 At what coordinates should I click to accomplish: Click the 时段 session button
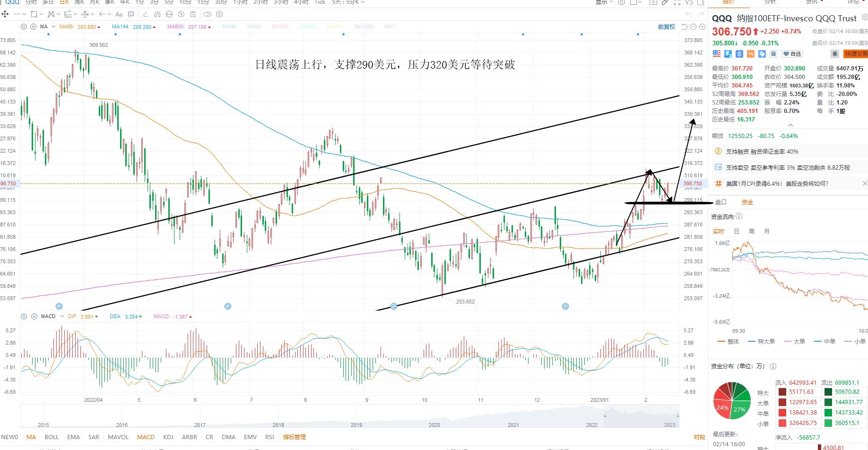tap(699, 437)
